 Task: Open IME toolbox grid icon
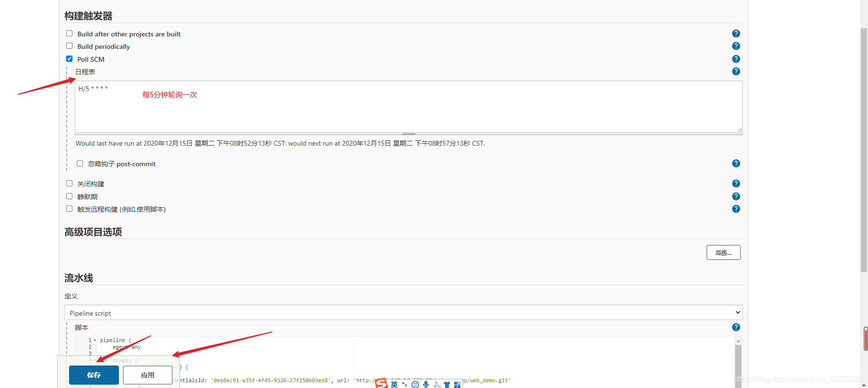(x=457, y=384)
